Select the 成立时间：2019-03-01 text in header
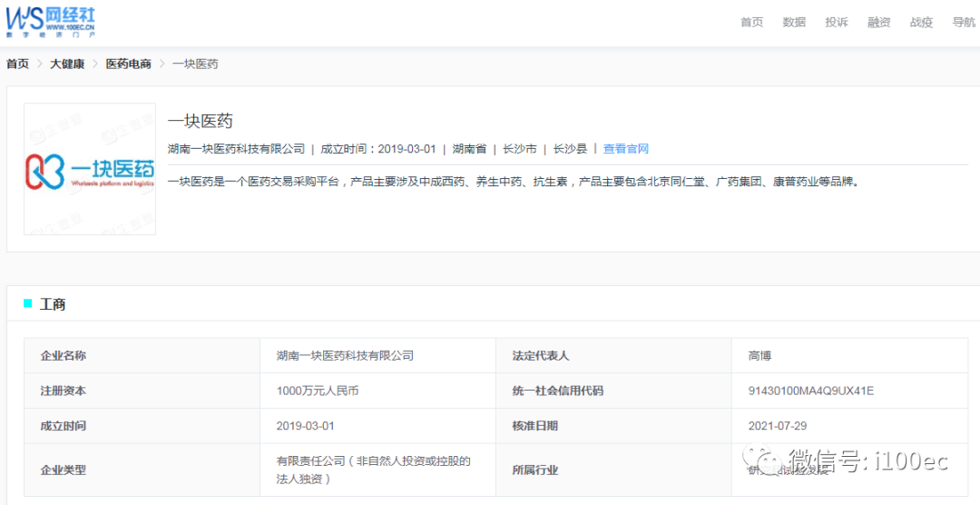The image size is (980, 505). click(x=378, y=149)
